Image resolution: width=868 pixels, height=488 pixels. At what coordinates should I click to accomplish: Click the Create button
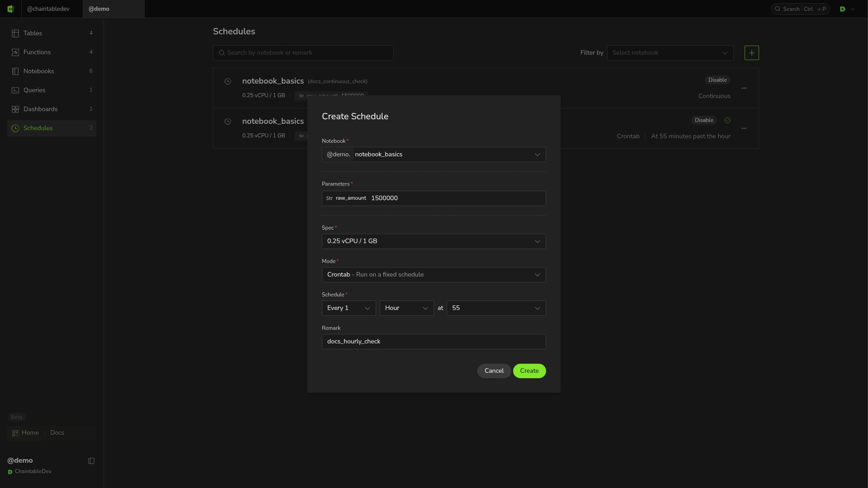point(529,371)
